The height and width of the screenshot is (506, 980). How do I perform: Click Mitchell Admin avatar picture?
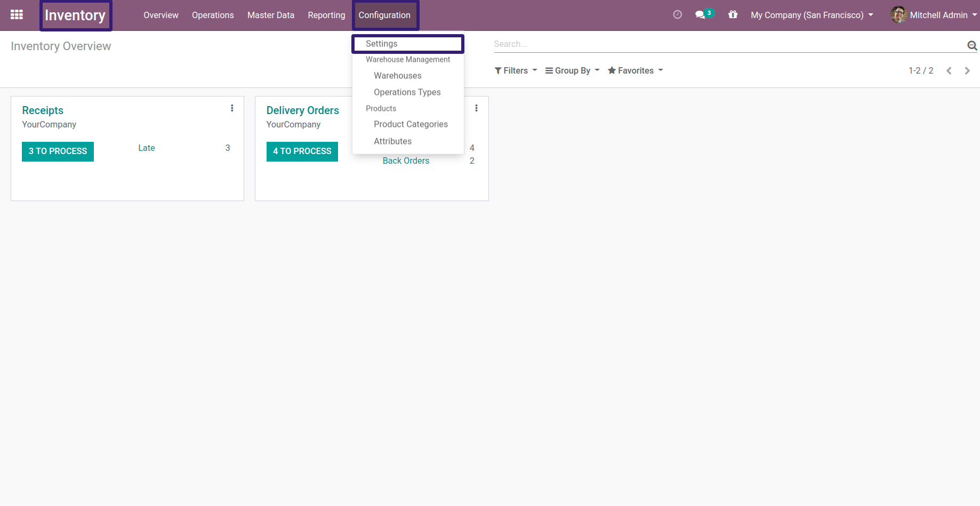pyautogui.click(x=899, y=15)
